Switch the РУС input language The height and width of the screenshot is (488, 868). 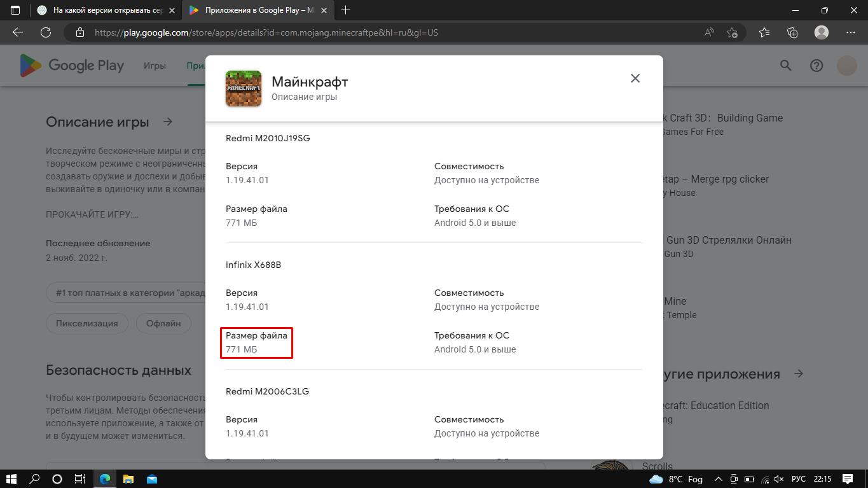798,478
